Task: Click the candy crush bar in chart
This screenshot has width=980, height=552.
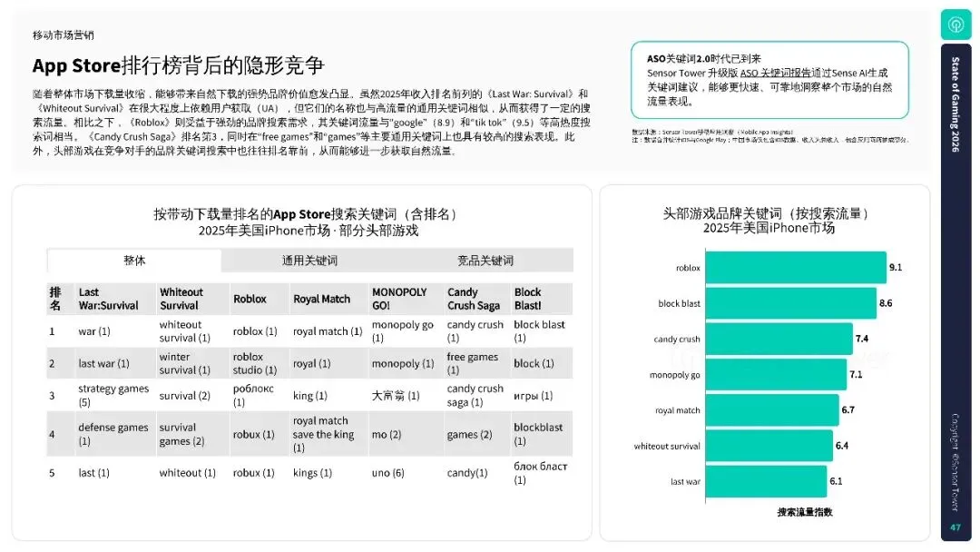Action: tap(779, 339)
